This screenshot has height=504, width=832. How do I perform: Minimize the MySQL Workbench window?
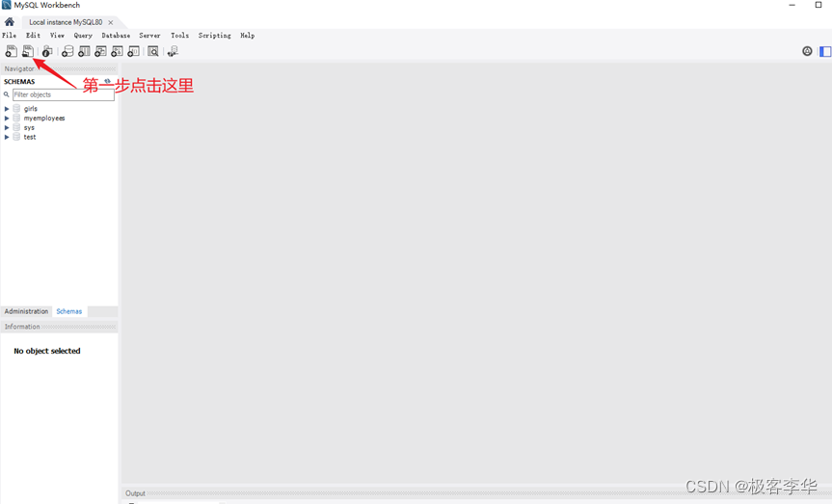tap(792, 5)
